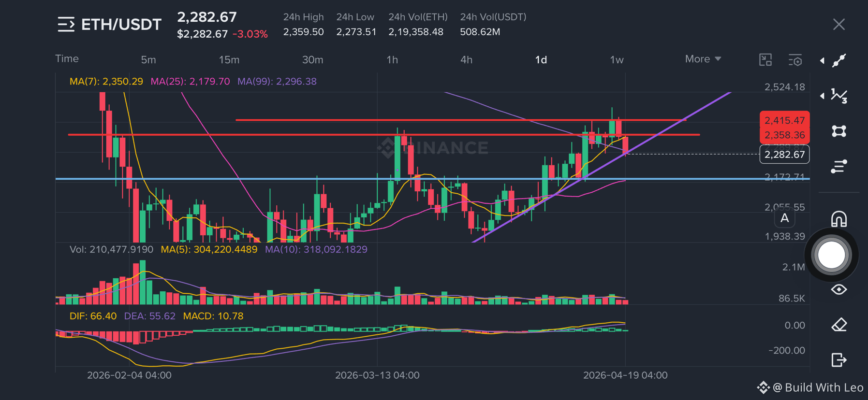This screenshot has width=868, height=400.
Task: Open the chart indicator settings icon
Action: pos(795,60)
